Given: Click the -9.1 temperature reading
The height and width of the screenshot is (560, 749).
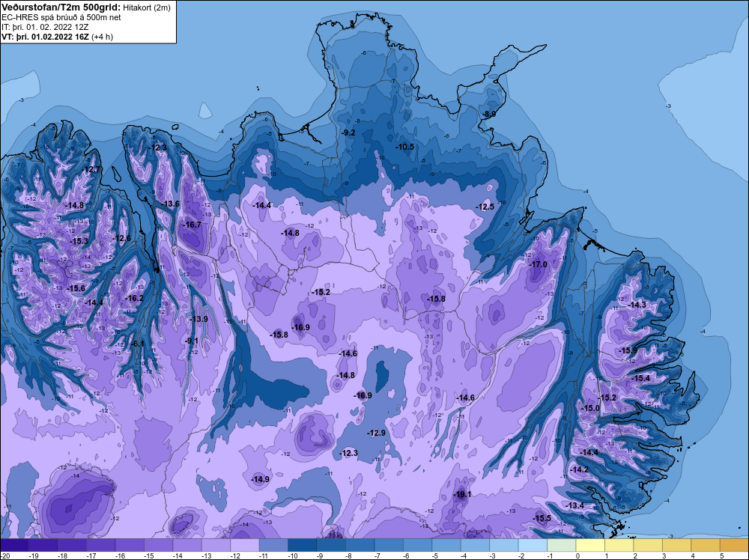Looking at the screenshot, I should (192, 341).
